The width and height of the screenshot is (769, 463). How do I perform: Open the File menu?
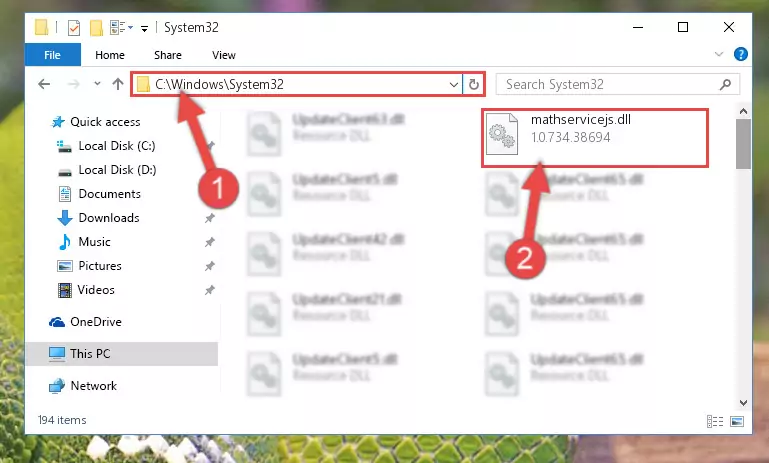click(52, 54)
